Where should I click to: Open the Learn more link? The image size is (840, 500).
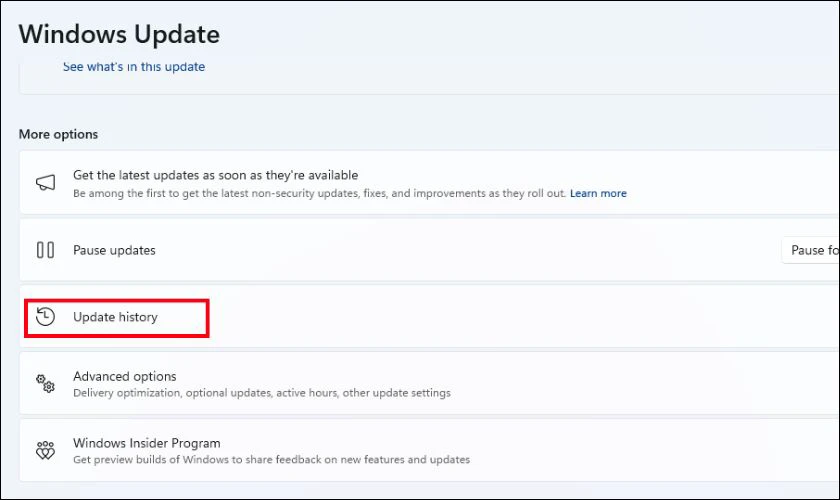click(598, 193)
